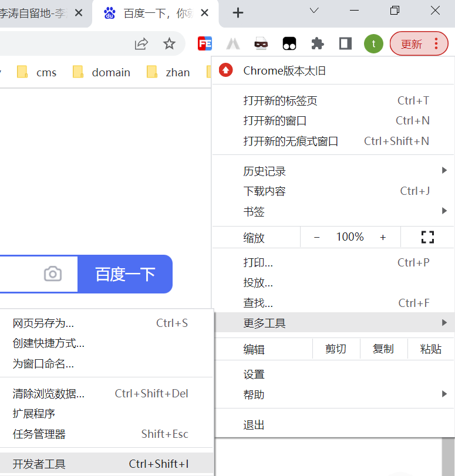Open the tab search chevron
This screenshot has width=455, height=476.
314,11
